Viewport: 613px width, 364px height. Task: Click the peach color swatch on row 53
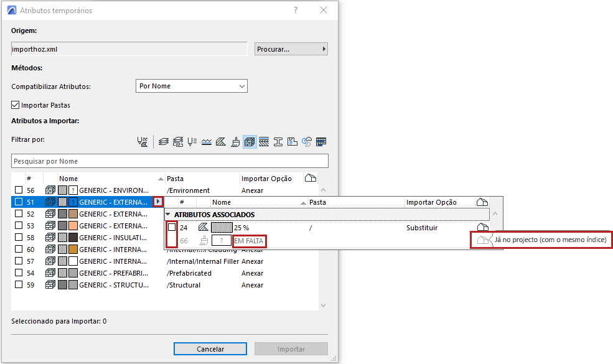73,226
